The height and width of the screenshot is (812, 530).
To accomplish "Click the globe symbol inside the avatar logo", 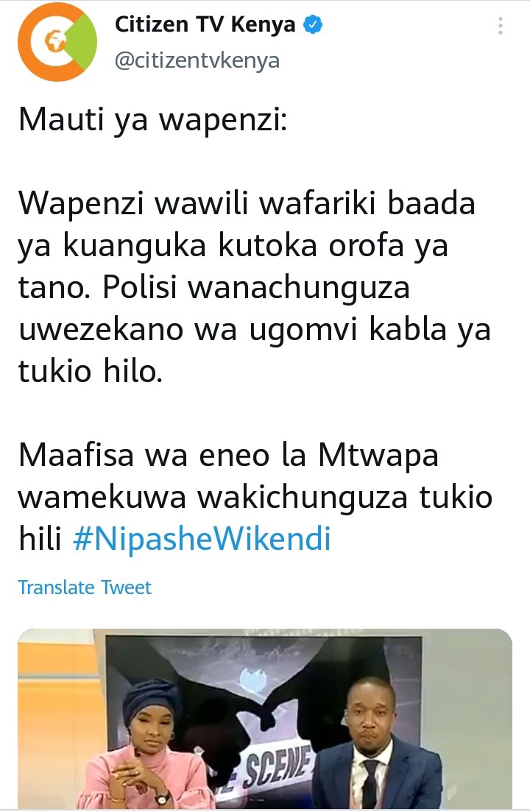I will click(x=54, y=40).
